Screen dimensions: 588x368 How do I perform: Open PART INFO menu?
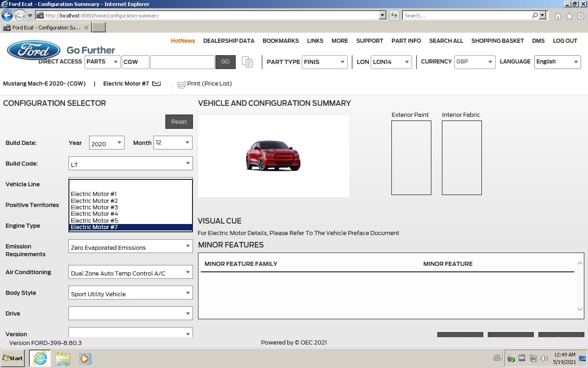coord(406,41)
